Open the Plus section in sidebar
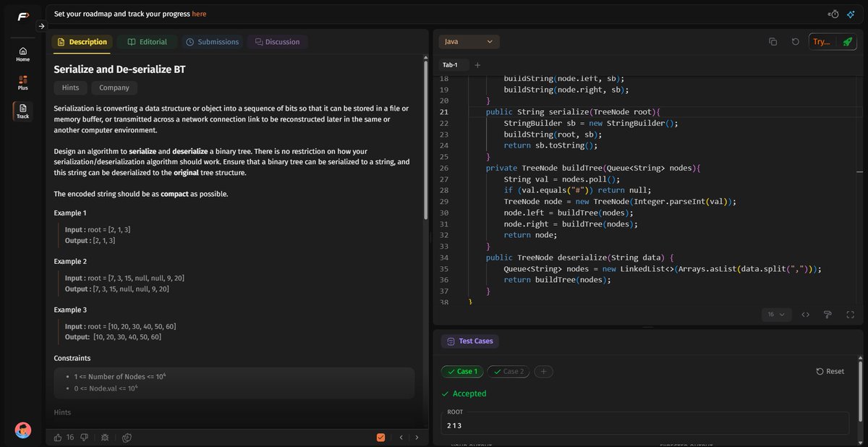The height and width of the screenshot is (447, 868). (x=23, y=82)
